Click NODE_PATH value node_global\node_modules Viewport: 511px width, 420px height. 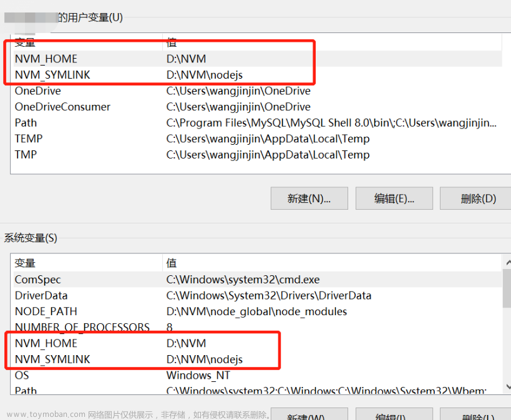pyautogui.click(x=256, y=311)
